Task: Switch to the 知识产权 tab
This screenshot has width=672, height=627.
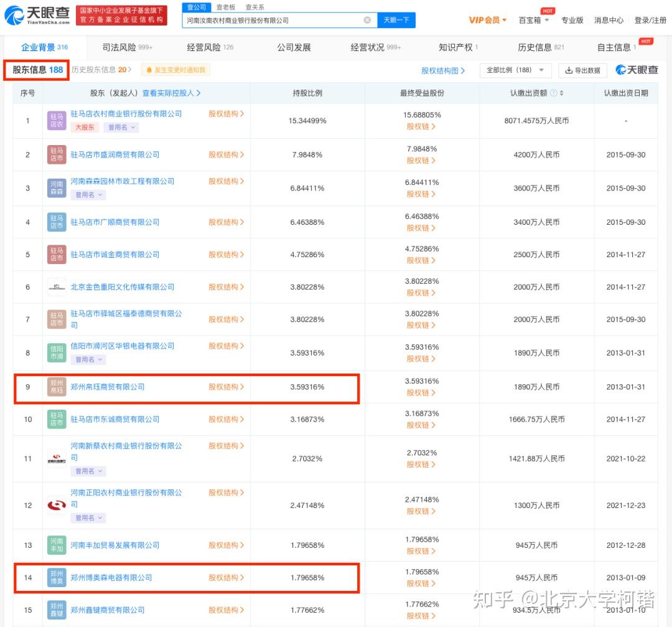Action: [458, 47]
